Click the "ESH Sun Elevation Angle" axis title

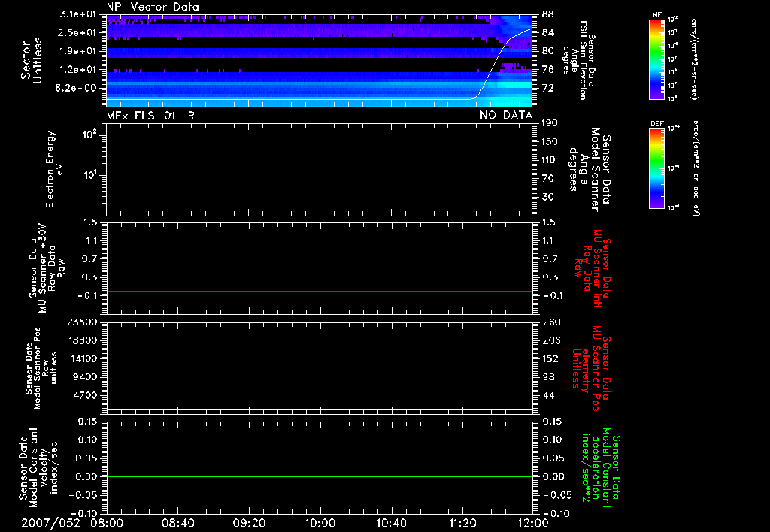point(579,60)
